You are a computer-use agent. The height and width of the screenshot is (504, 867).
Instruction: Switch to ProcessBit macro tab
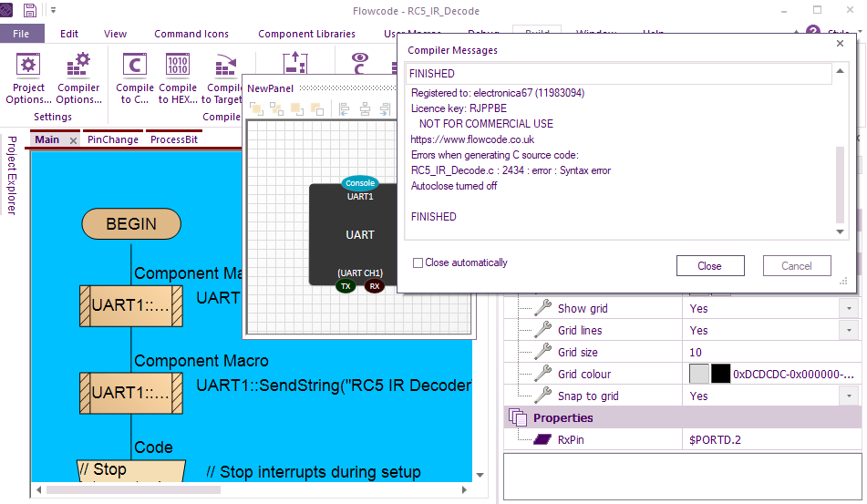tap(173, 139)
